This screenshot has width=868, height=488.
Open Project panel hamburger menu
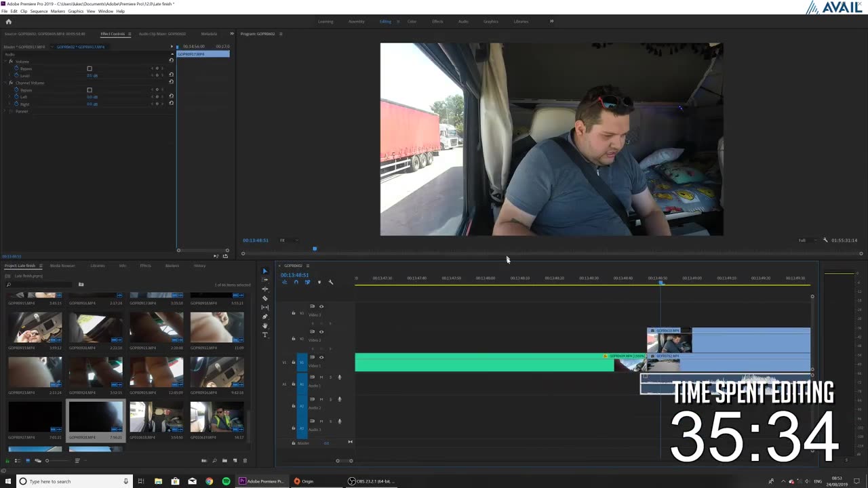pyautogui.click(x=41, y=266)
